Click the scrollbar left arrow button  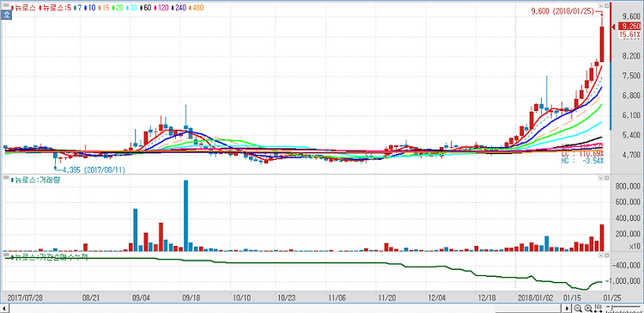(x=4, y=309)
